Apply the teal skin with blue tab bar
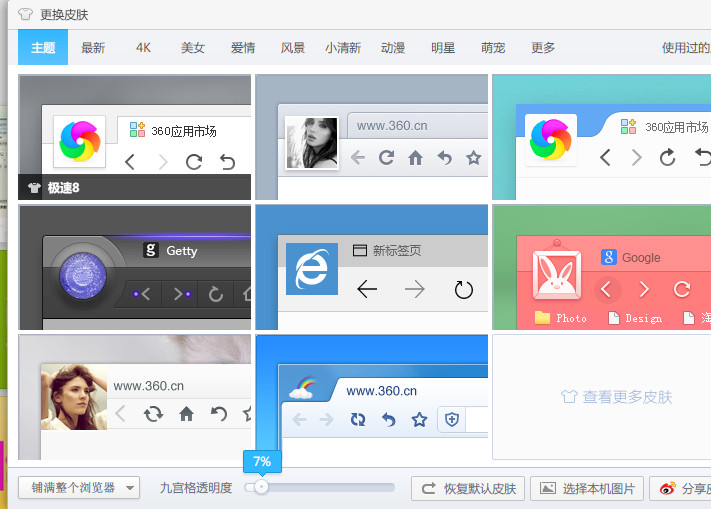The height and width of the screenshot is (509, 711). [601, 137]
